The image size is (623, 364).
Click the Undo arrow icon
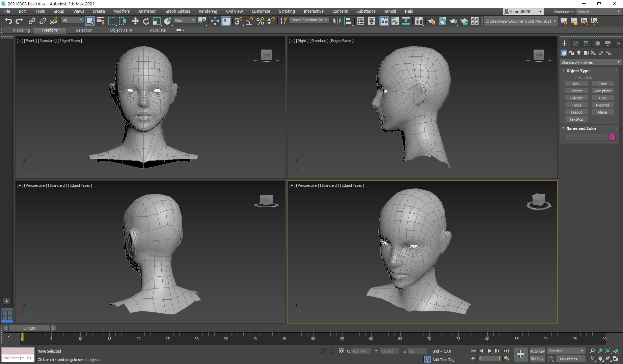click(8, 21)
